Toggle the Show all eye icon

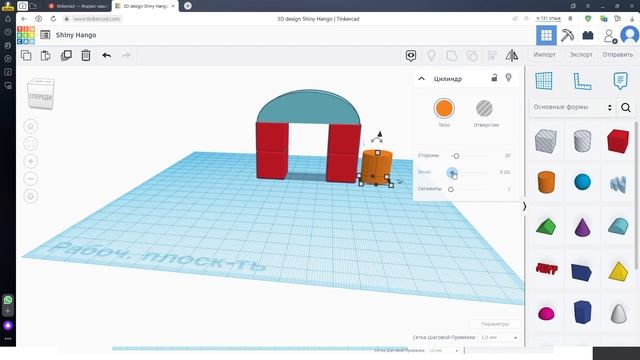coord(411,56)
